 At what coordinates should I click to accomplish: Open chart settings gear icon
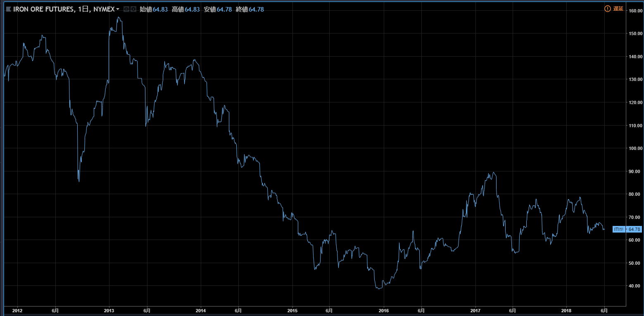[133, 9]
